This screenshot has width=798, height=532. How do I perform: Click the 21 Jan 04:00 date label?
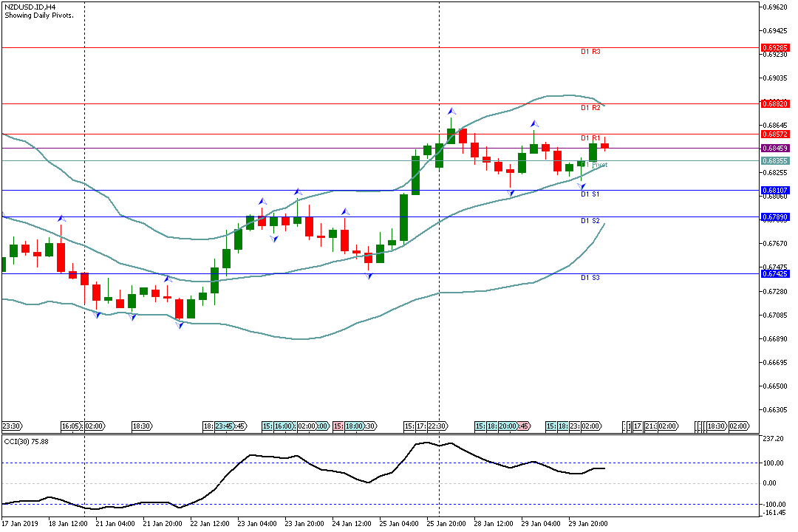coord(115,523)
